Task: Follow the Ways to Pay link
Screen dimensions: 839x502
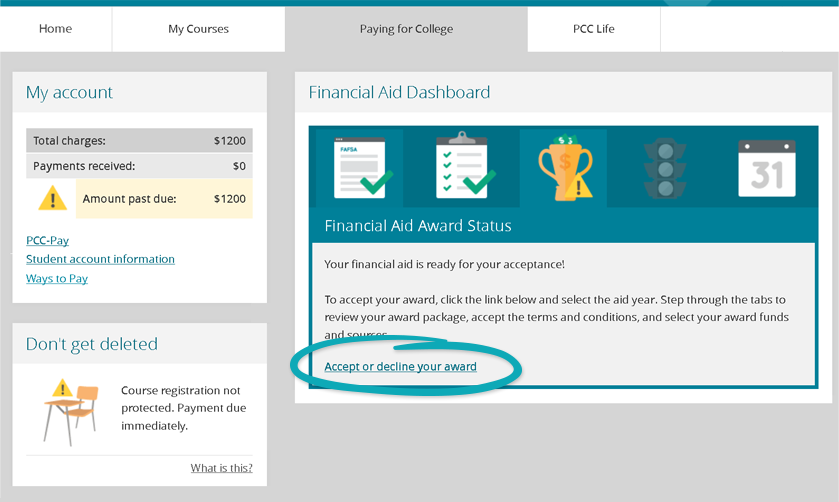Action: point(57,278)
